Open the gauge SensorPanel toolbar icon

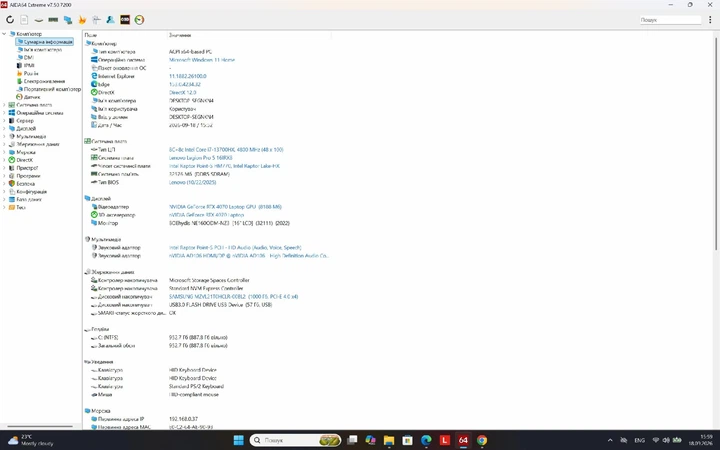coord(139,20)
